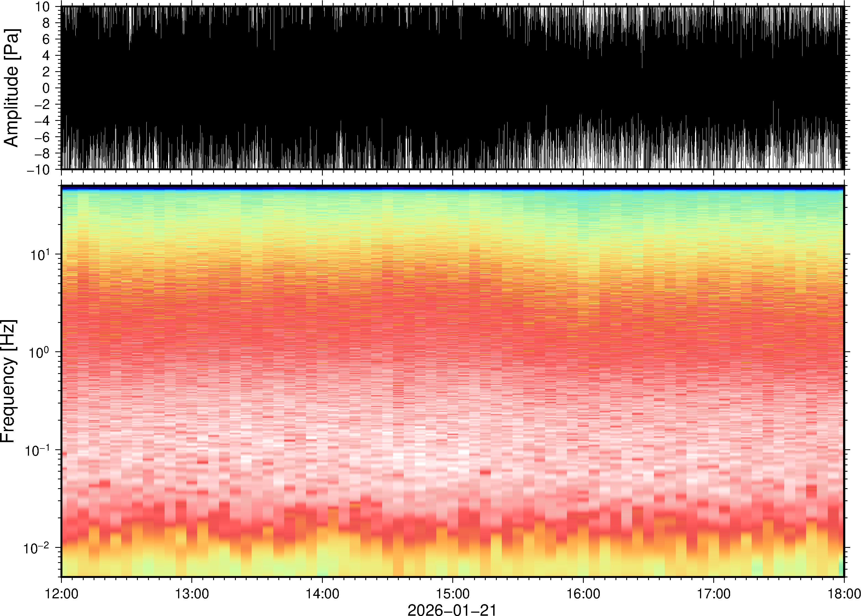Select the 13:00 time tick label
Viewport: 861px width, 616px height.
pyautogui.click(x=192, y=594)
